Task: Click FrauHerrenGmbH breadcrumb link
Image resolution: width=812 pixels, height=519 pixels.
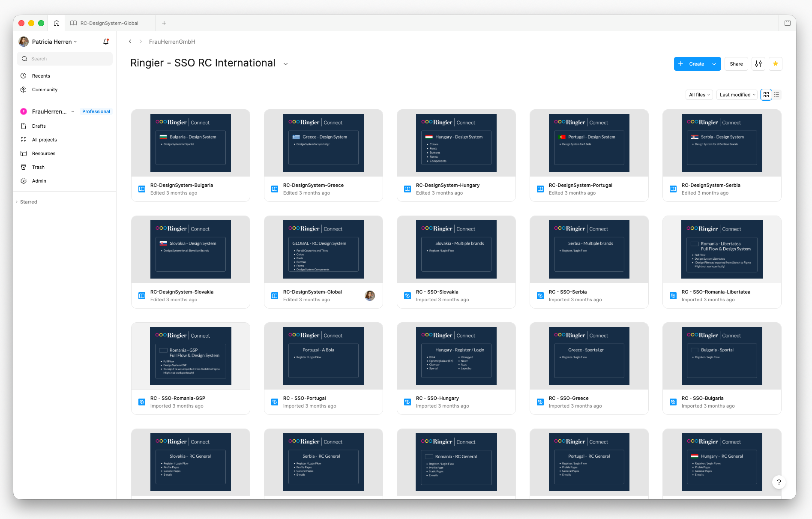Action: 172,42
